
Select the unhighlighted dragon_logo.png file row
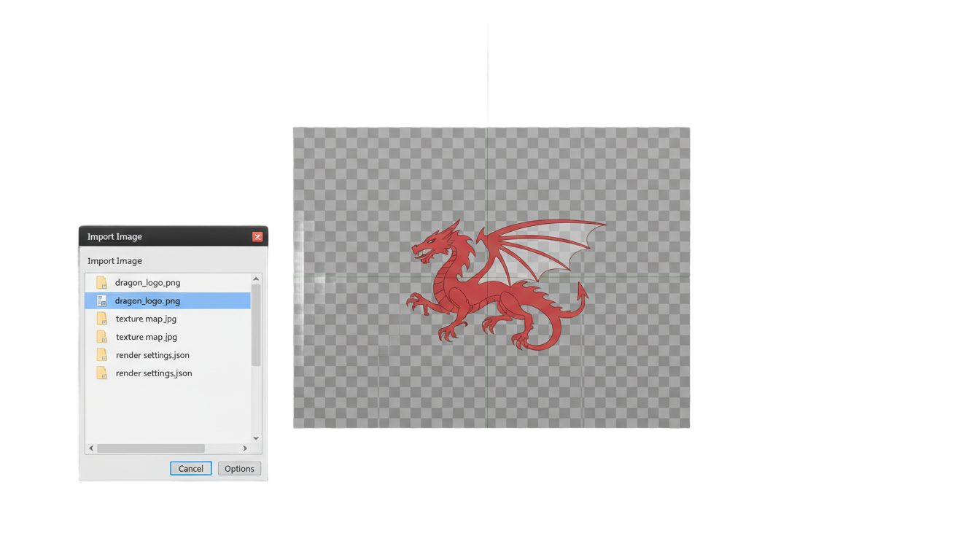168,282
